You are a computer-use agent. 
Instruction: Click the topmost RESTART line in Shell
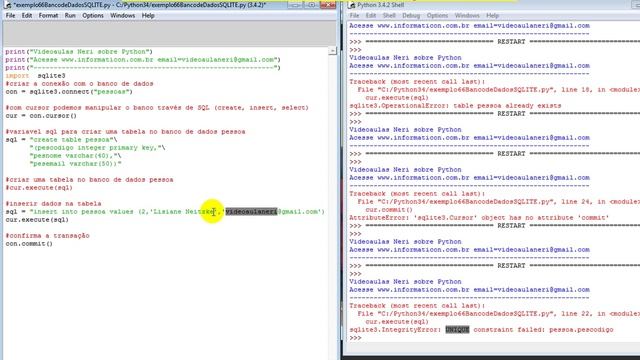coord(495,42)
